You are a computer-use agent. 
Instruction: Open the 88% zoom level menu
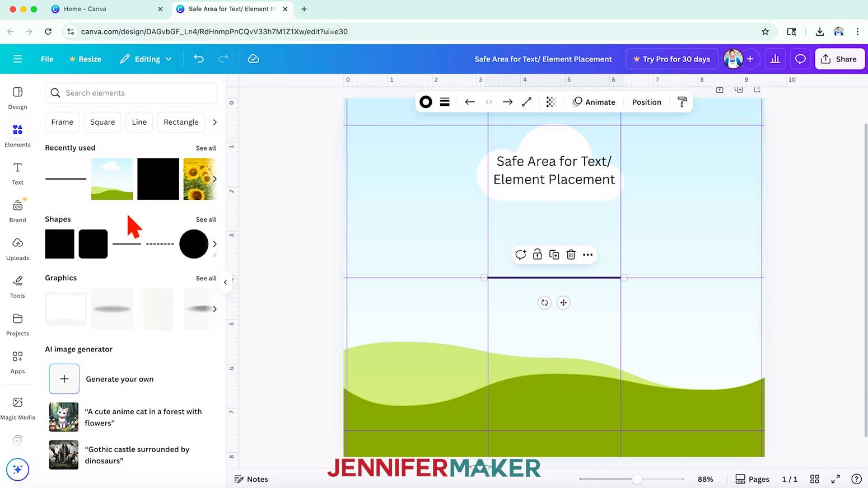[705, 479]
